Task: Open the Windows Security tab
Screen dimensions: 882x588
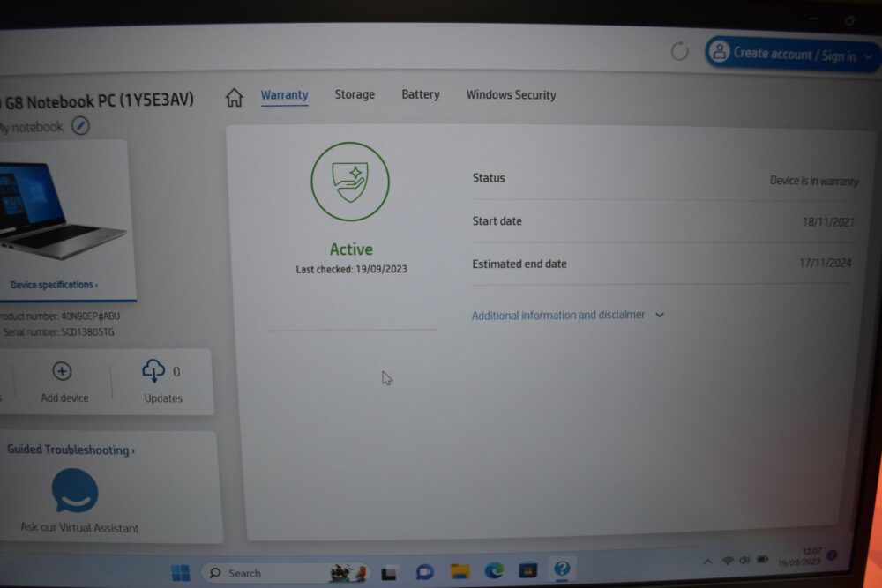Action: (511, 95)
